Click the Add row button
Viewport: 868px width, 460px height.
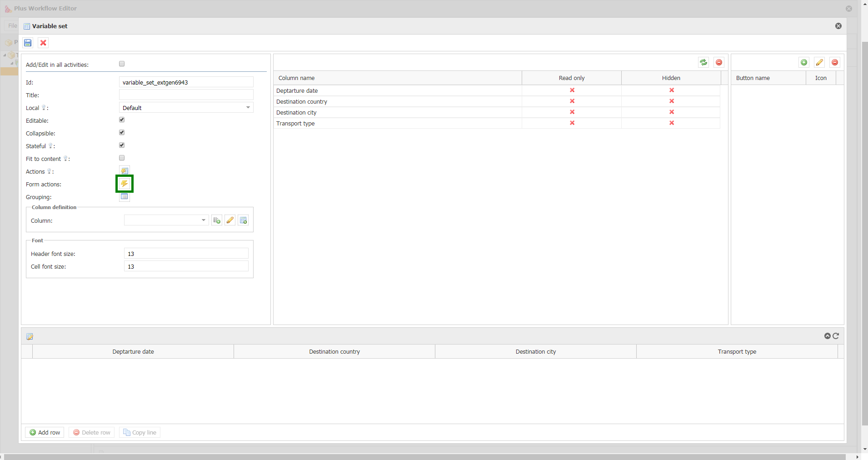(45, 432)
